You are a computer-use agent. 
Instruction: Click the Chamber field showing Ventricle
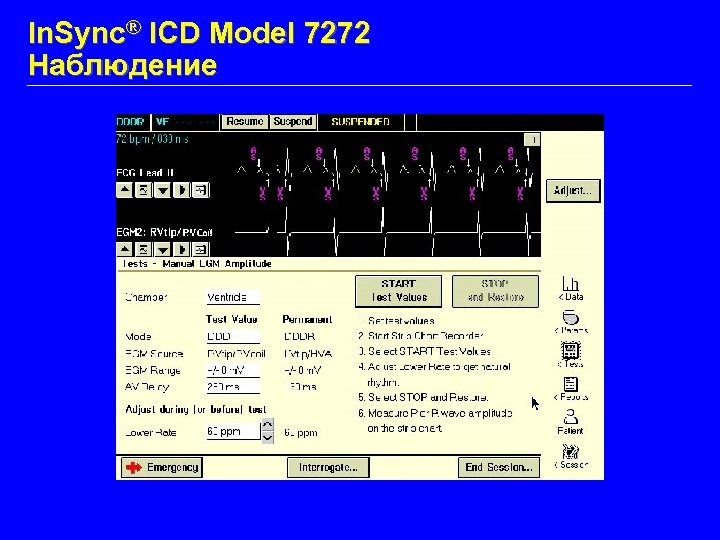pos(233,297)
